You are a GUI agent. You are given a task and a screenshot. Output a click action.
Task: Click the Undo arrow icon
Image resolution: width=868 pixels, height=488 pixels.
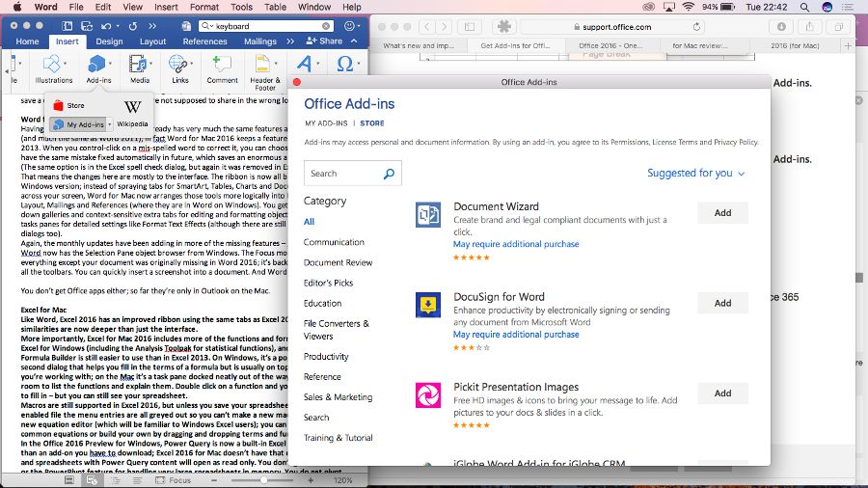coord(105,26)
